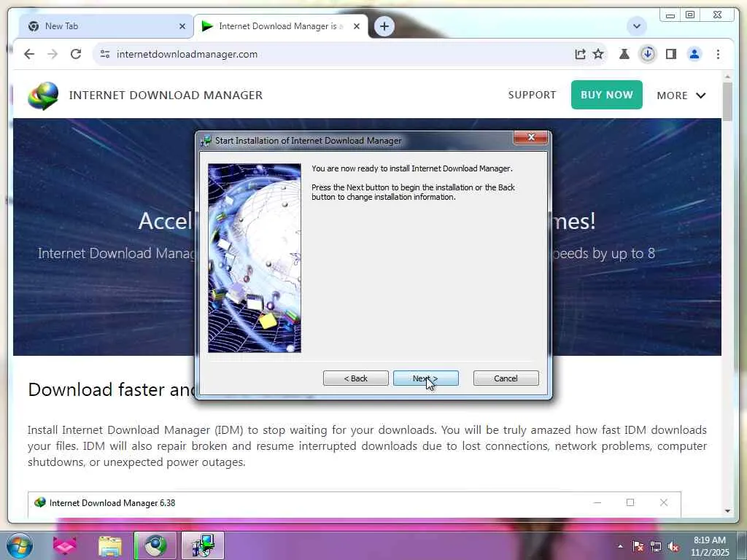Go forward in browser history
This screenshot has height=560, width=747.
(x=53, y=54)
